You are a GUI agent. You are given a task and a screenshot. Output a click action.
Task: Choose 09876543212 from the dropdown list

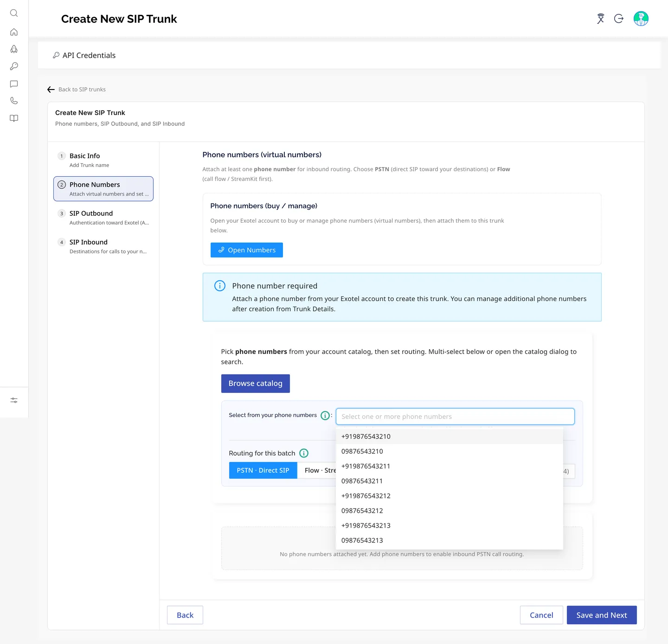point(449,511)
